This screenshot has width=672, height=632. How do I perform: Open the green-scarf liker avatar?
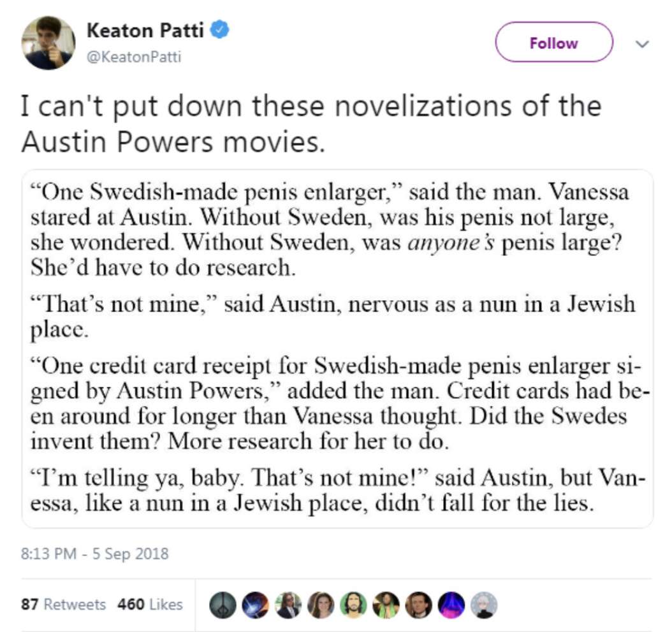coord(385,603)
